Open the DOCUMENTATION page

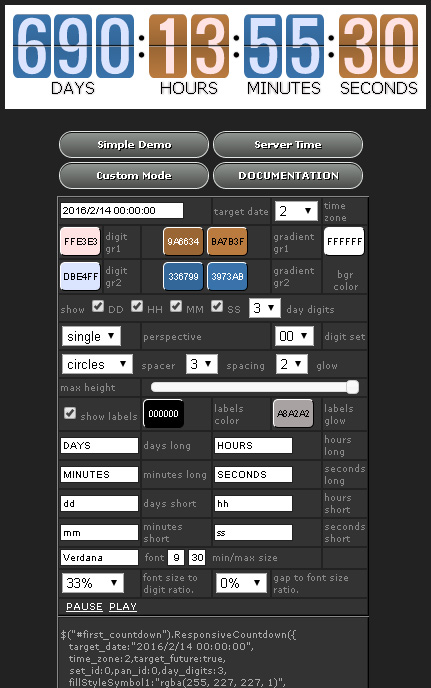[x=288, y=176]
